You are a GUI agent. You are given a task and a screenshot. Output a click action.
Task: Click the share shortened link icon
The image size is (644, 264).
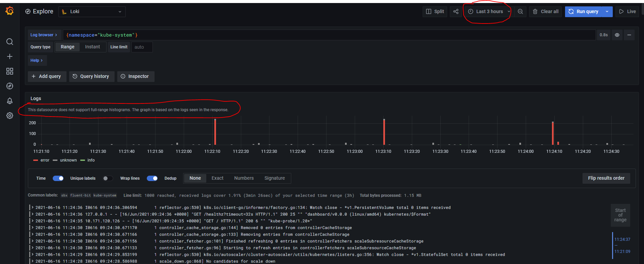[x=456, y=12]
